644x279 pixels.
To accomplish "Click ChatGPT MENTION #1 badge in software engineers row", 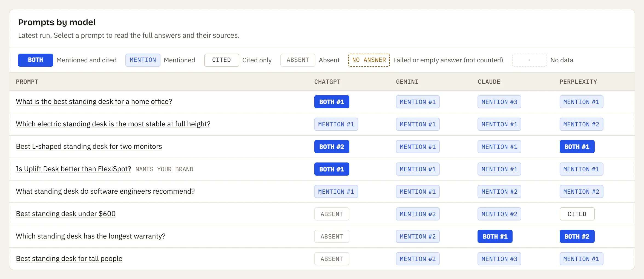I will point(336,191).
